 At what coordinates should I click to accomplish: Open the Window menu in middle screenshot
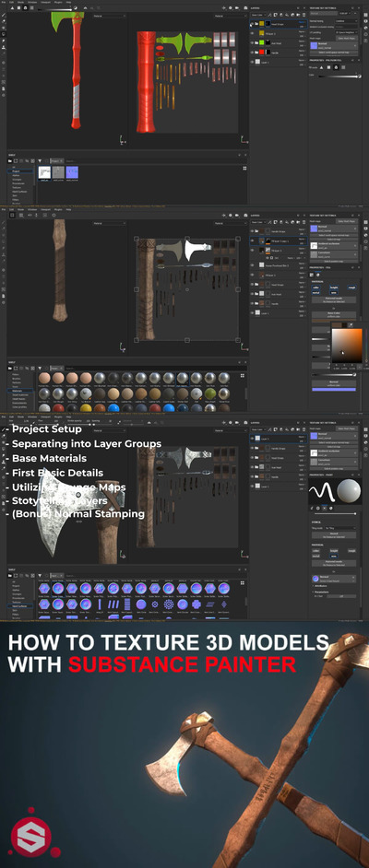32,210
